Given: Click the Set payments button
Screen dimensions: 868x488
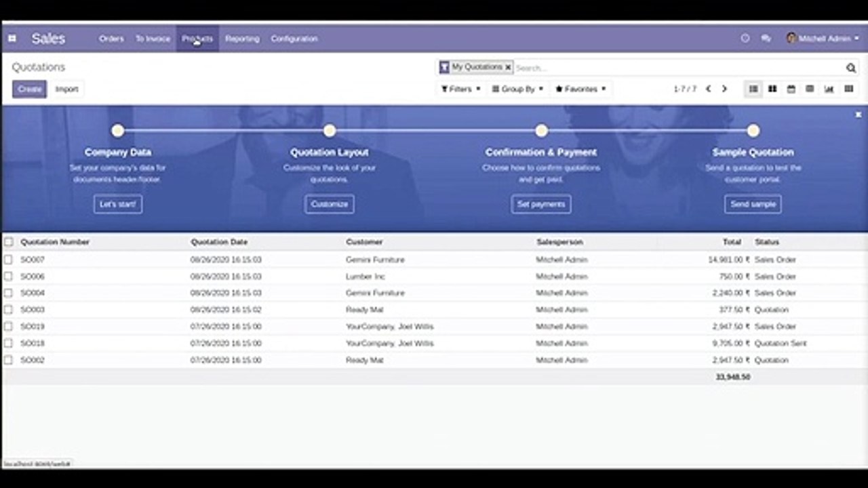Looking at the screenshot, I should 541,204.
